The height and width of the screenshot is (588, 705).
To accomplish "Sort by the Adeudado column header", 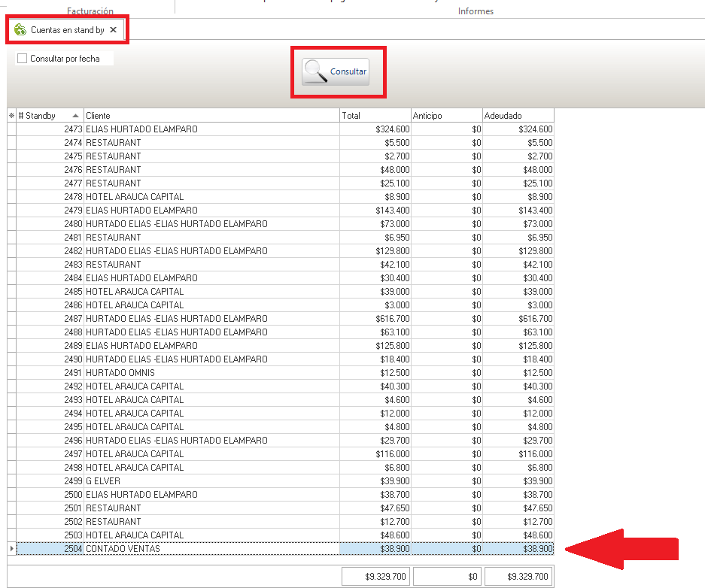I will (x=518, y=116).
